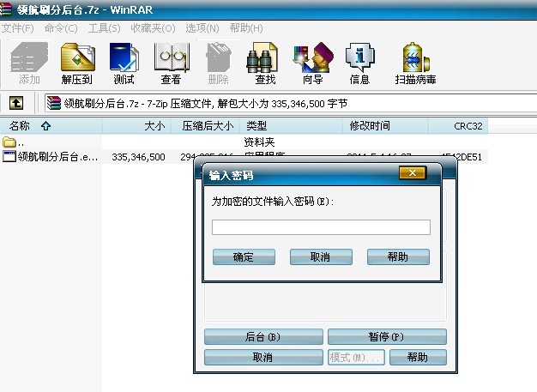
Task: Open the Help (帮助) menu
Action: tap(246, 28)
